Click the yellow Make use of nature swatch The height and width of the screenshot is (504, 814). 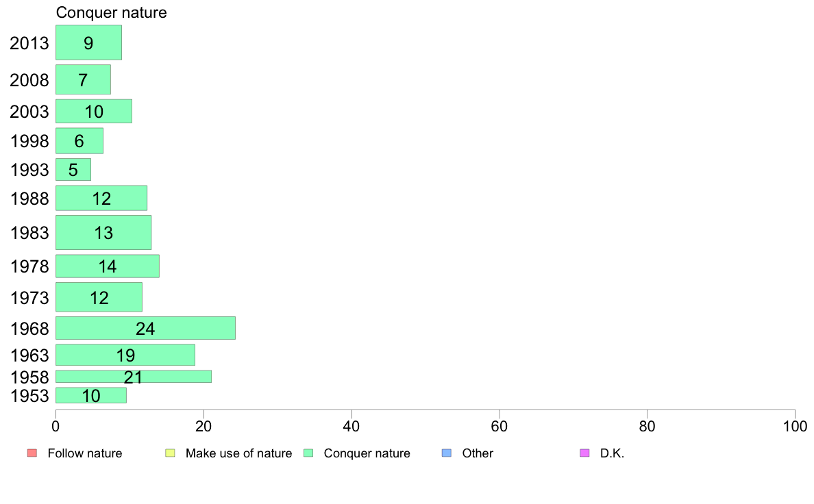pos(170,453)
